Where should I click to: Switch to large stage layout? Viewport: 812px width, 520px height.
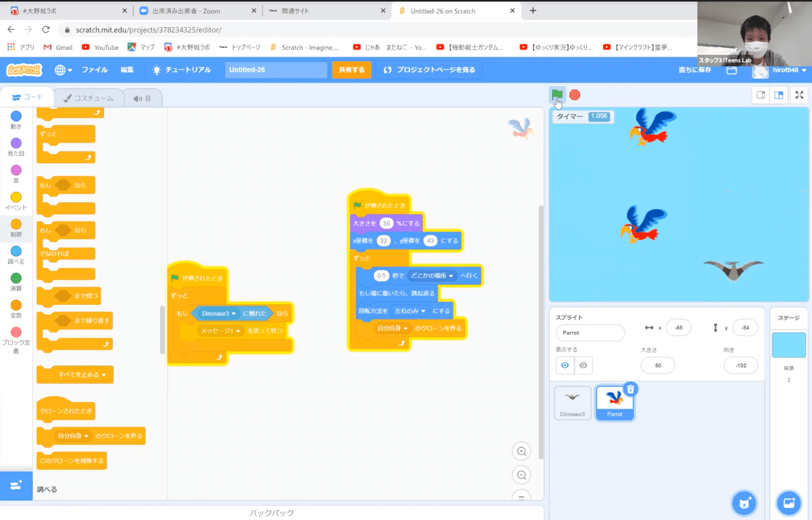(778, 95)
